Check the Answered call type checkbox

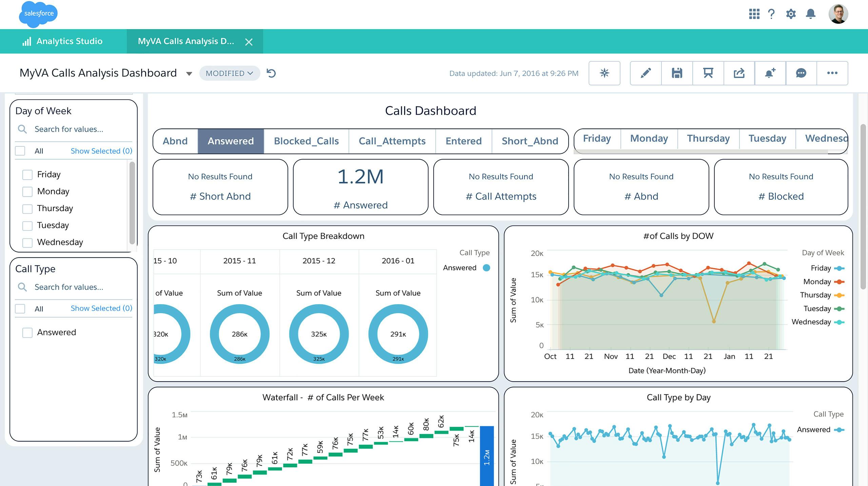click(27, 332)
